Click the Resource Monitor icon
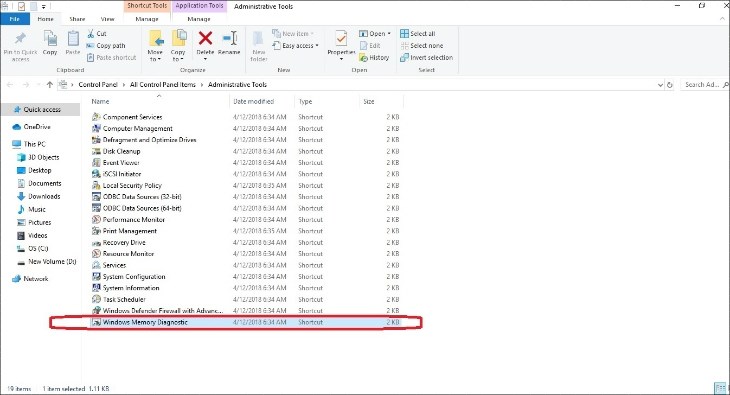The width and height of the screenshot is (730, 395). [x=96, y=253]
